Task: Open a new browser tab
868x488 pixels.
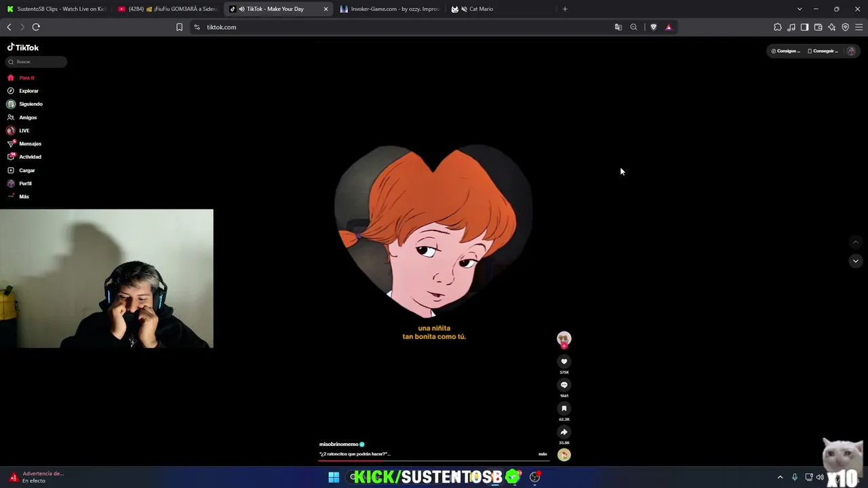Action: pyautogui.click(x=565, y=9)
